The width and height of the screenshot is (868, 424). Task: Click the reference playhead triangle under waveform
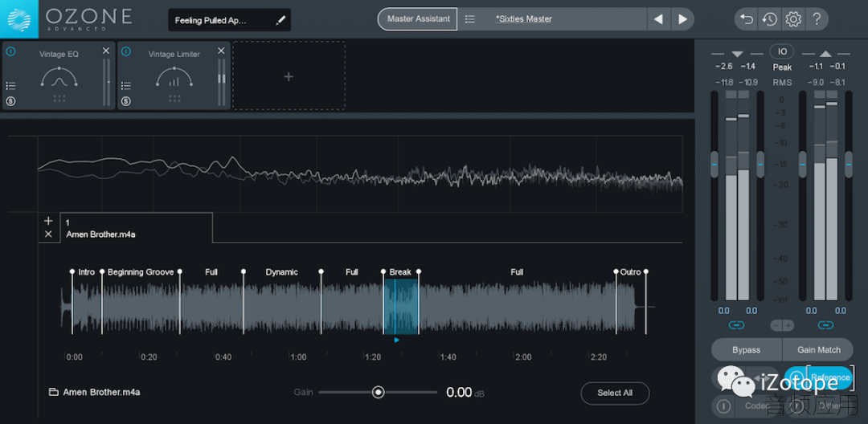[396, 340]
